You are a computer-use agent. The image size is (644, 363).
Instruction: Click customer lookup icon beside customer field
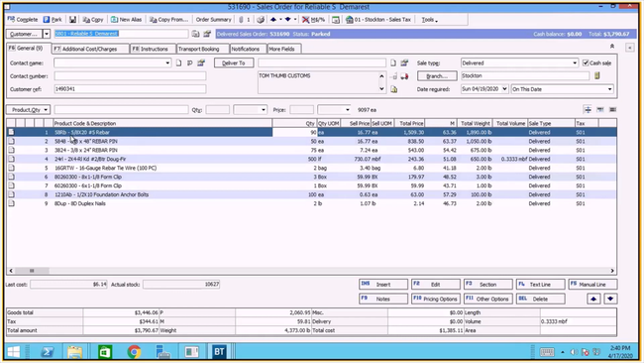[x=195, y=34]
